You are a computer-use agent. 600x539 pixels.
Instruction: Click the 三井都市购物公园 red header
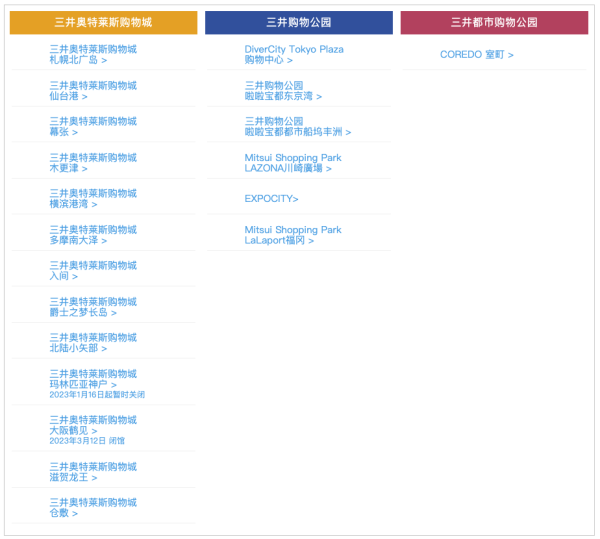pyautogui.click(x=494, y=23)
